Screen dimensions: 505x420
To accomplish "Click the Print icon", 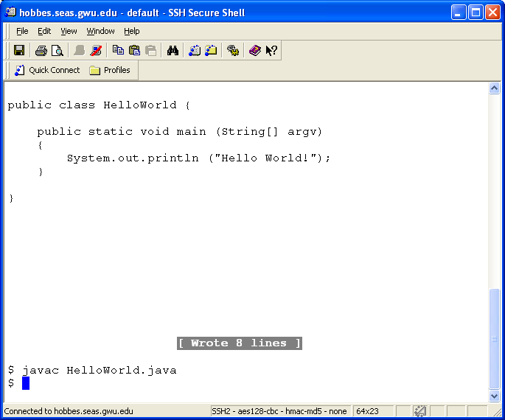I will pos(41,50).
